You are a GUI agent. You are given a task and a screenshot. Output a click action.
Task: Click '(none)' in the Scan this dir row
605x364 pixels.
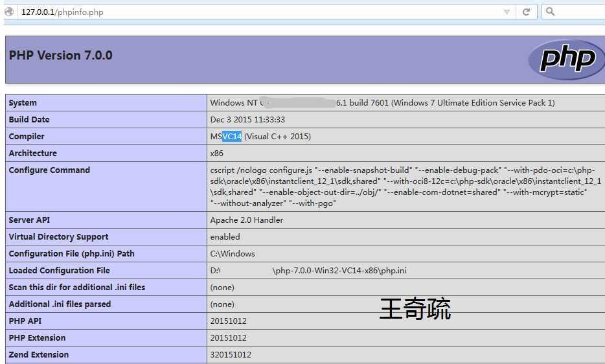pyautogui.click(x=222, y=287)
